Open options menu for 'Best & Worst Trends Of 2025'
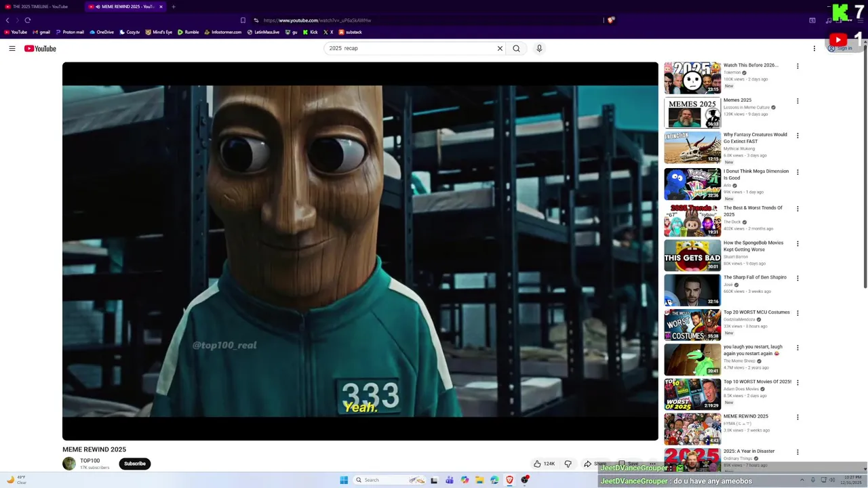Viewport: 868px width, 488px height. coord(797,209)
